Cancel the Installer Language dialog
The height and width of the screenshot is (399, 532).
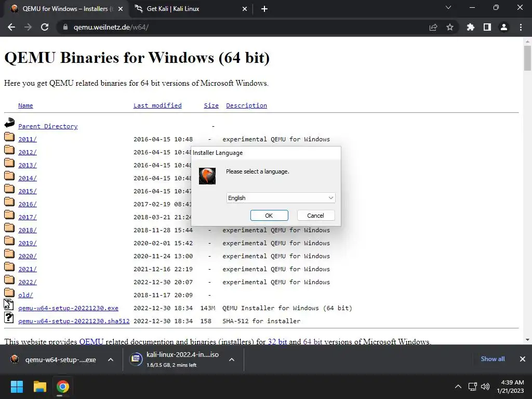pyautogui.click(x=316, y=216)
